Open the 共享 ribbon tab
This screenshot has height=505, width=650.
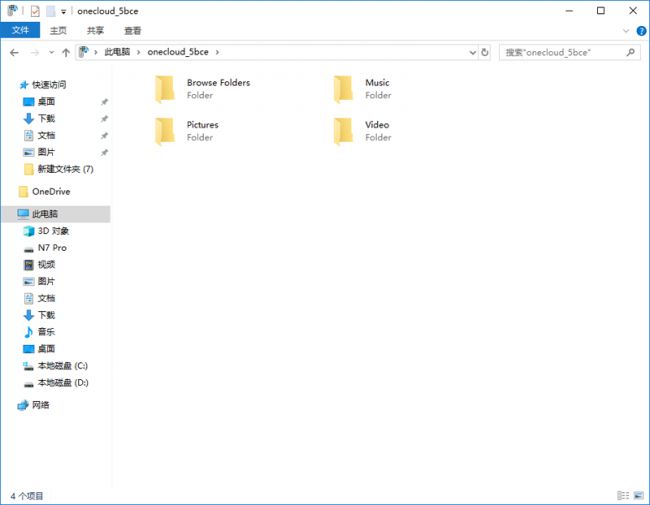tap(95, 31)
